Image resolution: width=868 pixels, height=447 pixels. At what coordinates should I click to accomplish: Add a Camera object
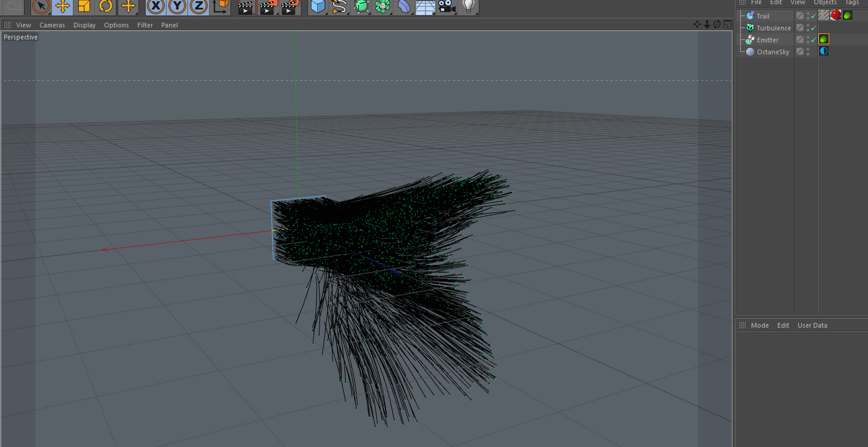(446, 7)
